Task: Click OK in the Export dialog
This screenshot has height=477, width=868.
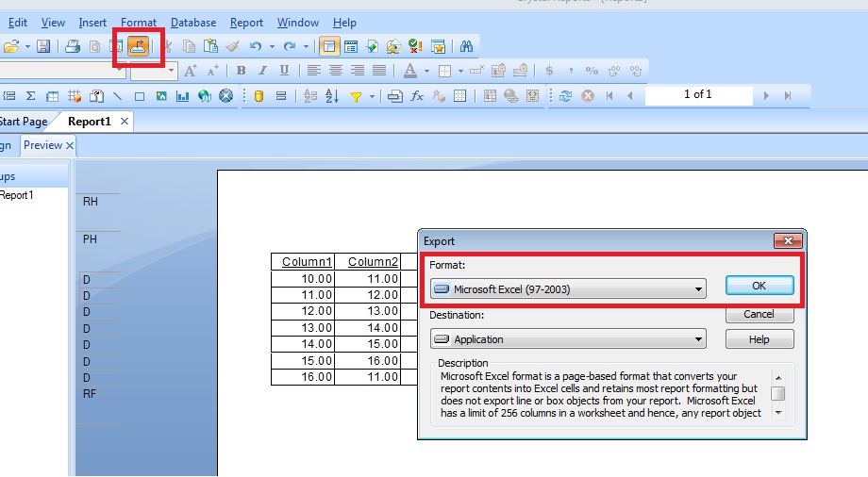Action: point(759,286)
